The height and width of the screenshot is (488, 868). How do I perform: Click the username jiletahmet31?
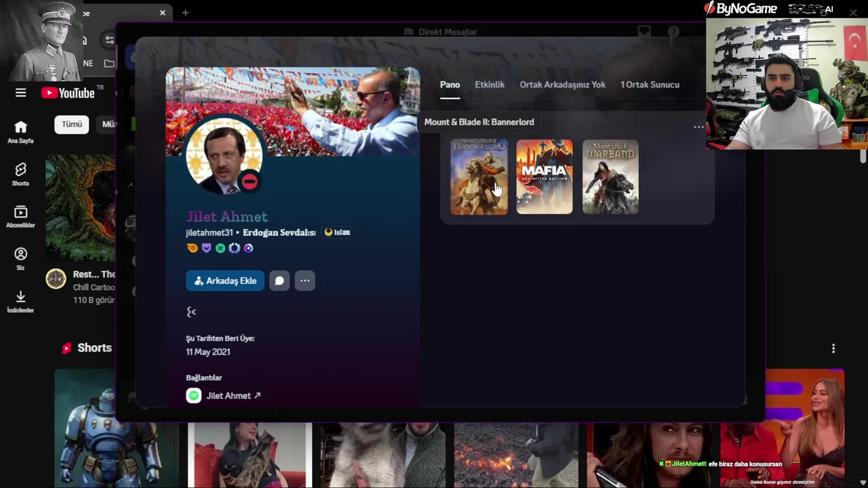click(210, 232)
